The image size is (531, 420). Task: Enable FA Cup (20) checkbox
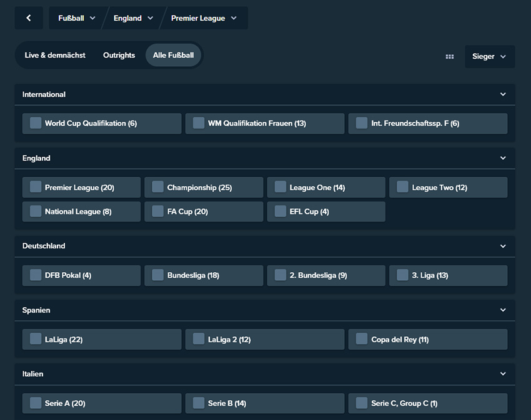[x=158, y=211]
